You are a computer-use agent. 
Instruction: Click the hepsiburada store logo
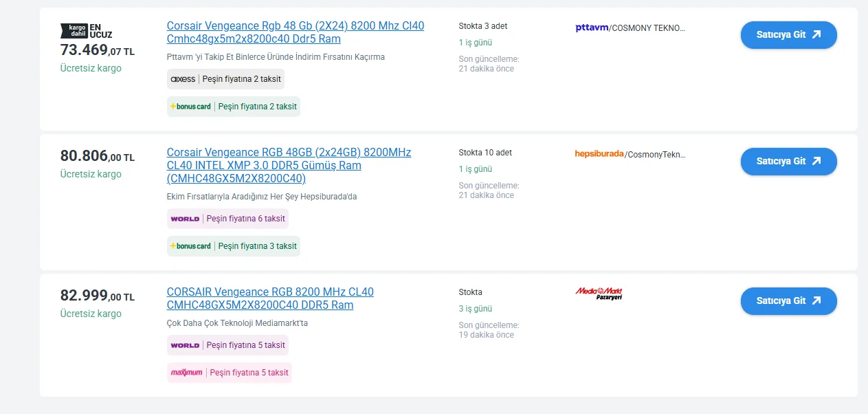coord(599,154)
